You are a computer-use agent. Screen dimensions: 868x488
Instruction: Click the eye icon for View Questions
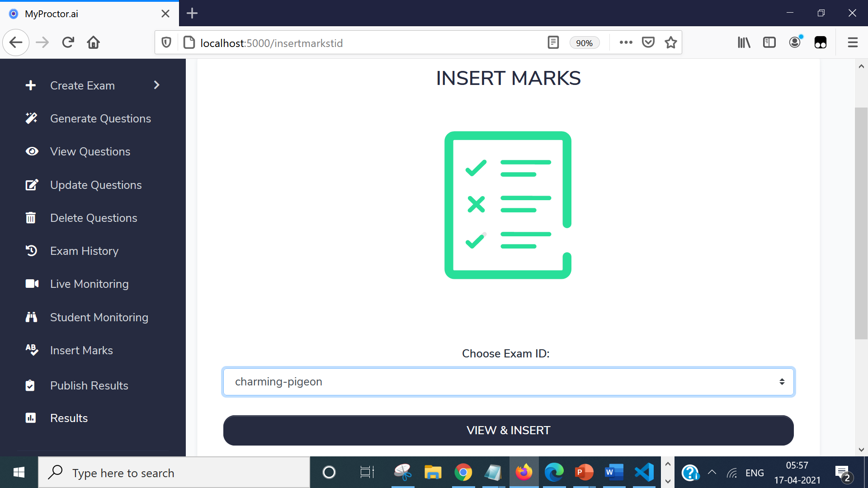[x=32, y=151]
